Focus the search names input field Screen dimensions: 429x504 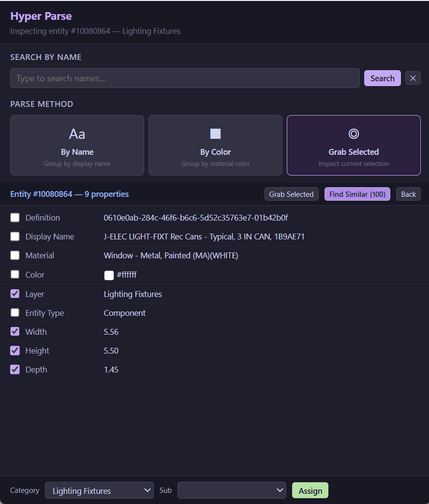tap(185, 78)
